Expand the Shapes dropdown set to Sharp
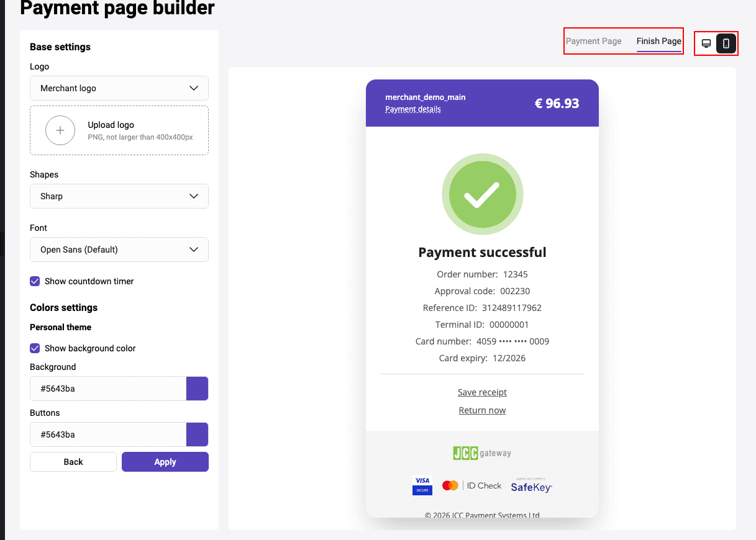Image resolution: width=756 pixels, height=540 pixels. pyautogui.click(x=119, y=196)
